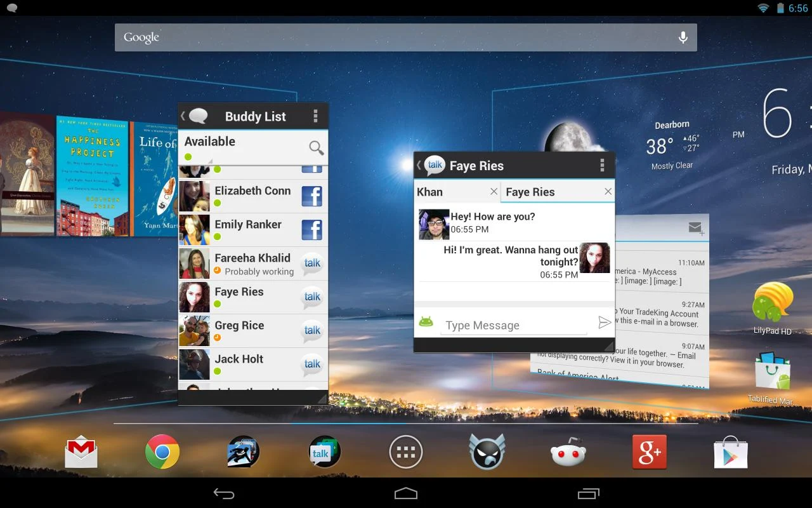The height and width of the screenshot is (508, 812).
Task: Search the buddy list
Action: pos(316,148)
